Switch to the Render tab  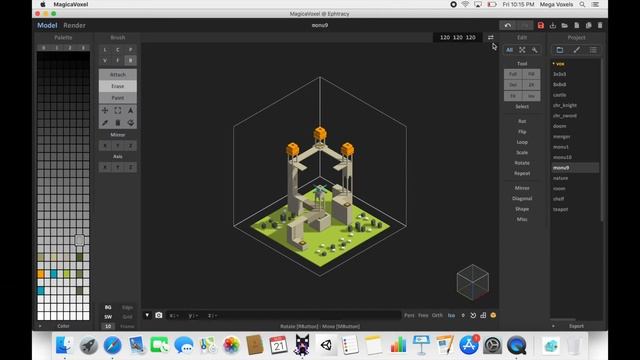[x=74, y=25]
